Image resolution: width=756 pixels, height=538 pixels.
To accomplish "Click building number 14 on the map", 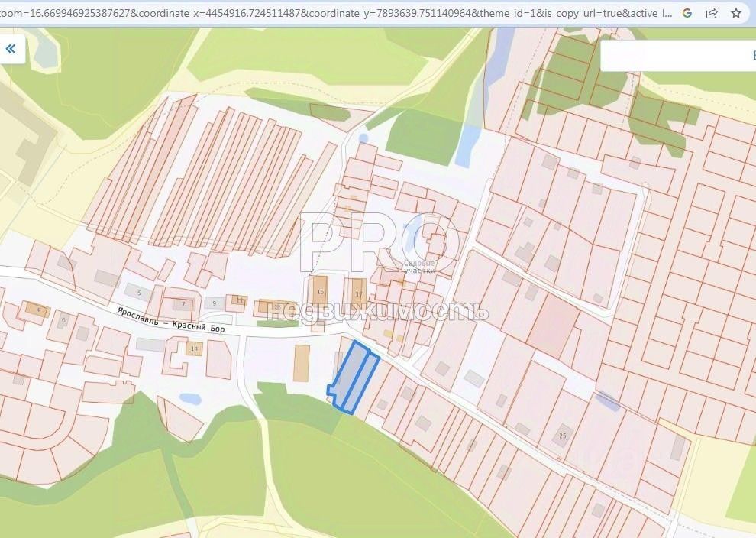I will [194, 348].
